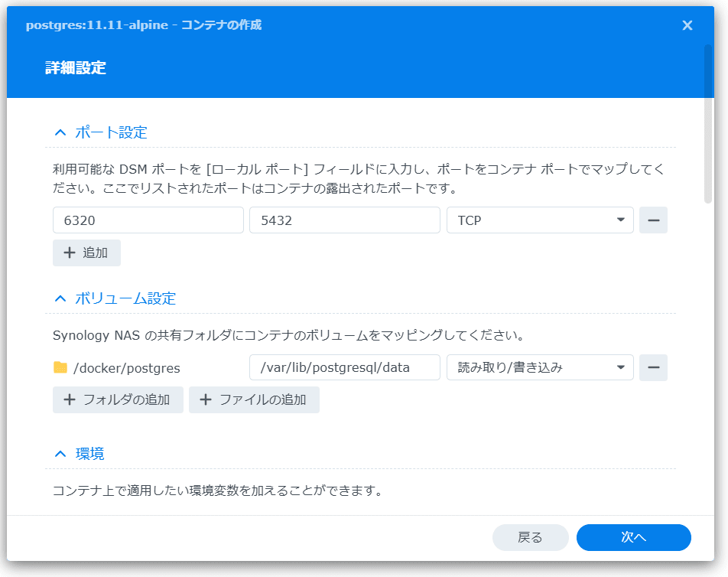This screenshot has width=728, height=577.
Task: Click 戻る to go back
Action: pyautogui.click(x=531, y=537)
